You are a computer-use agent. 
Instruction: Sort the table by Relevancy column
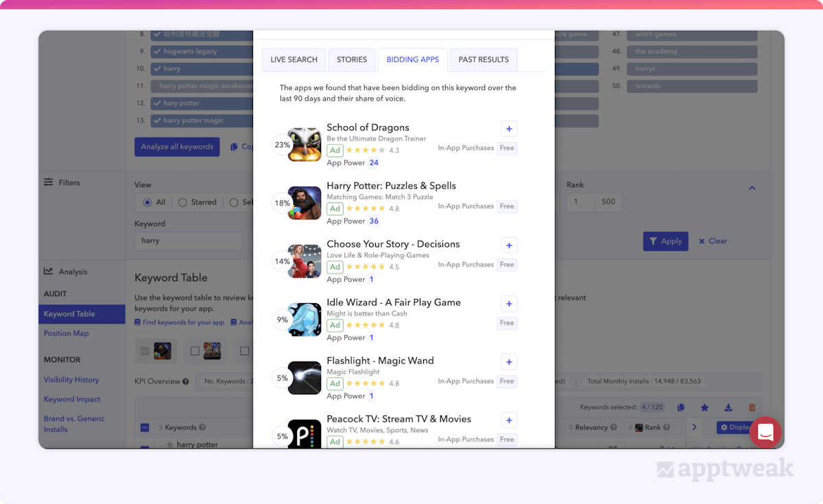[x=591, y=427]
